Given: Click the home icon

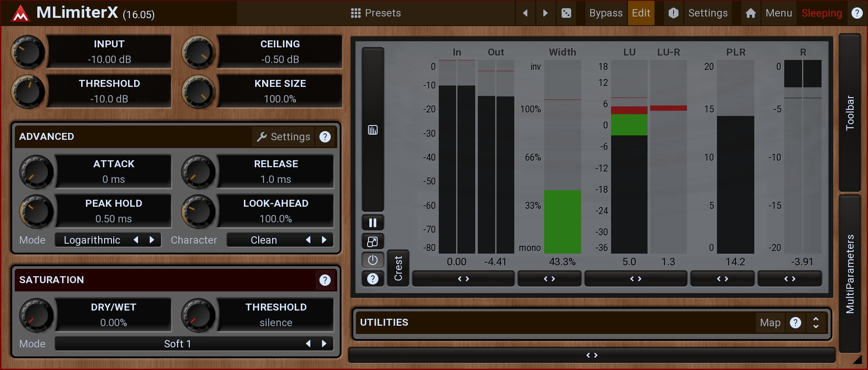Looking at the screenshot, I should (751, 13).
